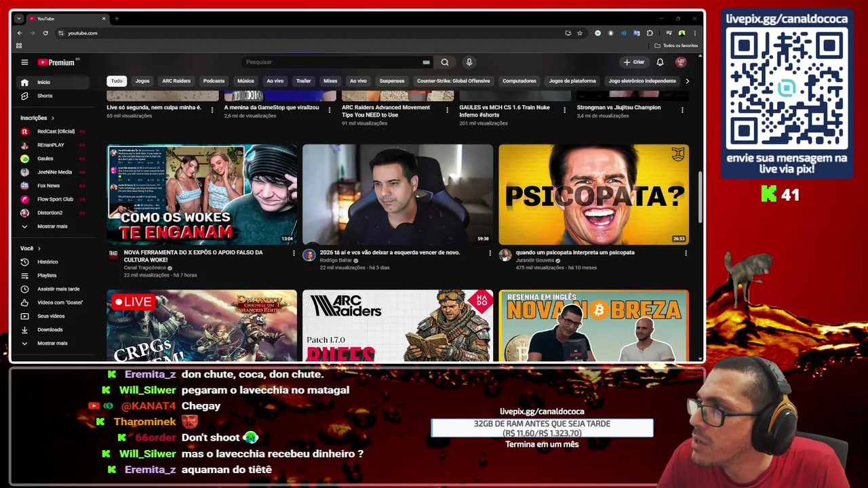This screenshot has width=868, height=488.
Task: Select the ARC Raiders filter chip
Action: pos(176,81)
